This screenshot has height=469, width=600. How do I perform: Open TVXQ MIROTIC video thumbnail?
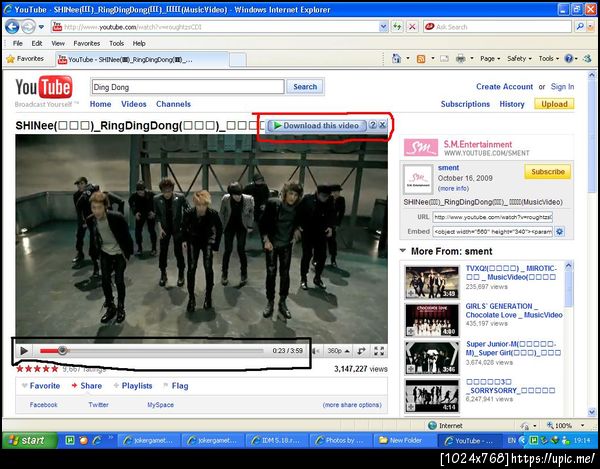tap(432, 282)
